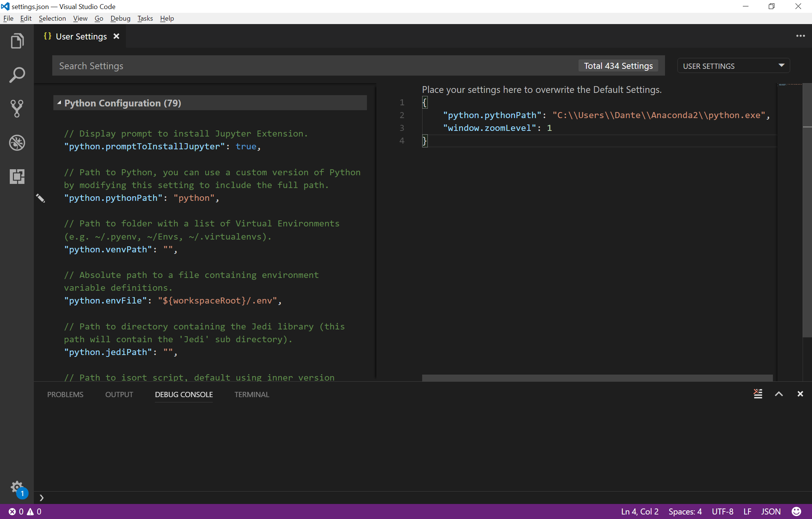Click Spaces: 4 indentation indicator
This screenshot has width=812, height=519.
[x=685, y=511]
